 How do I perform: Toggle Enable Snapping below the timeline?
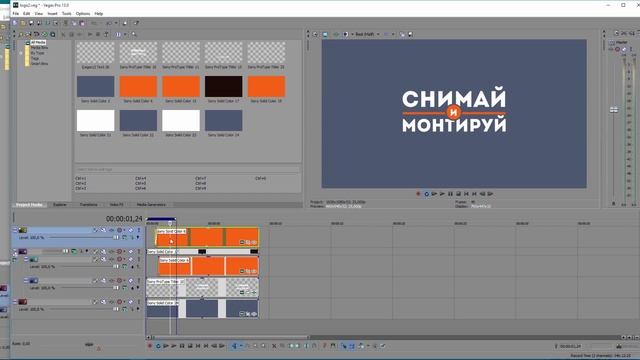(x=344, y=346)
